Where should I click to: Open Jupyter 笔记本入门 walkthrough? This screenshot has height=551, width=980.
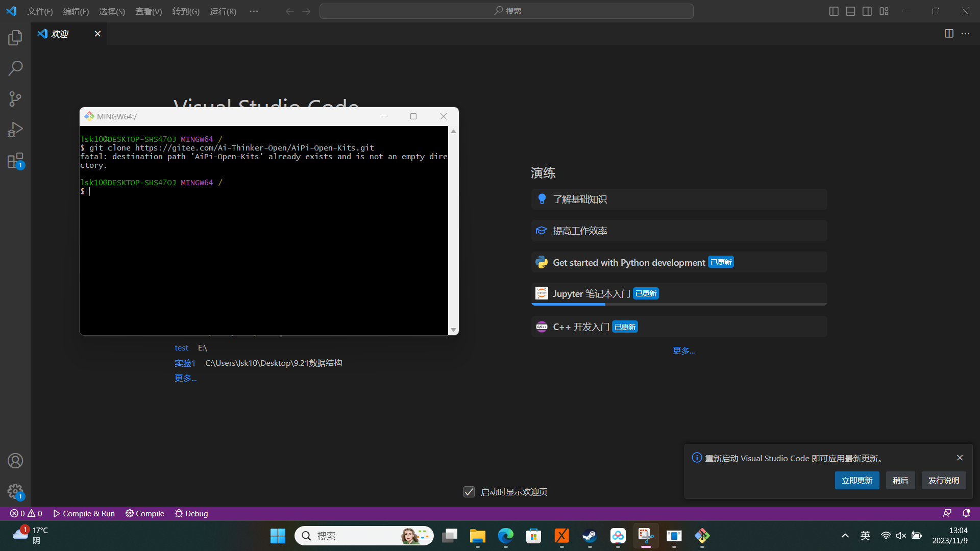[x=679, y=294]
